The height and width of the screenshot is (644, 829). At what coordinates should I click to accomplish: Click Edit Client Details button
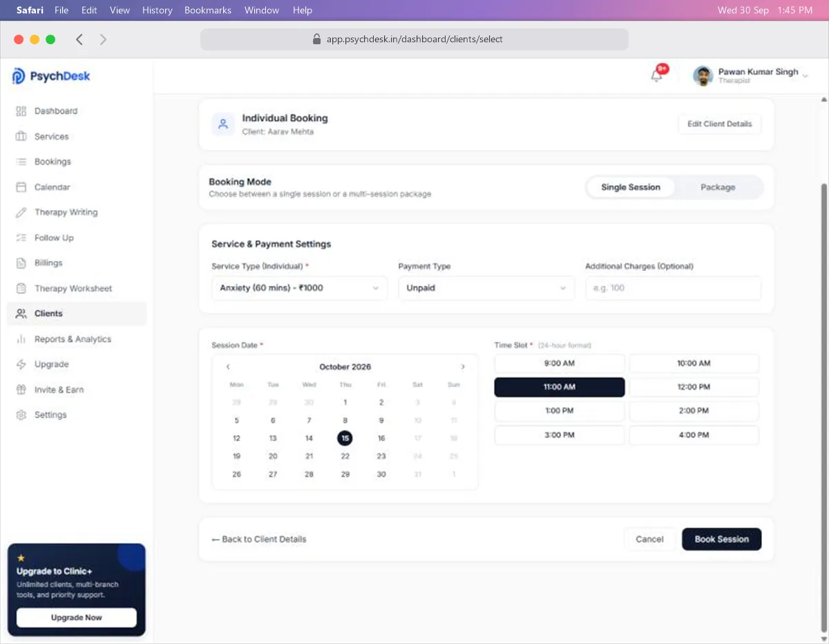(x=719, y=124)
